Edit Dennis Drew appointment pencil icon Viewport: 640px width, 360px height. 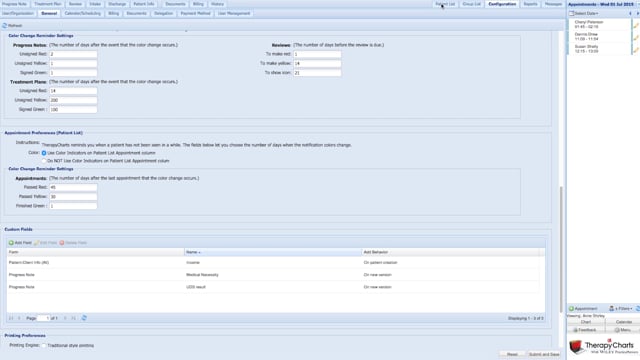636,38
